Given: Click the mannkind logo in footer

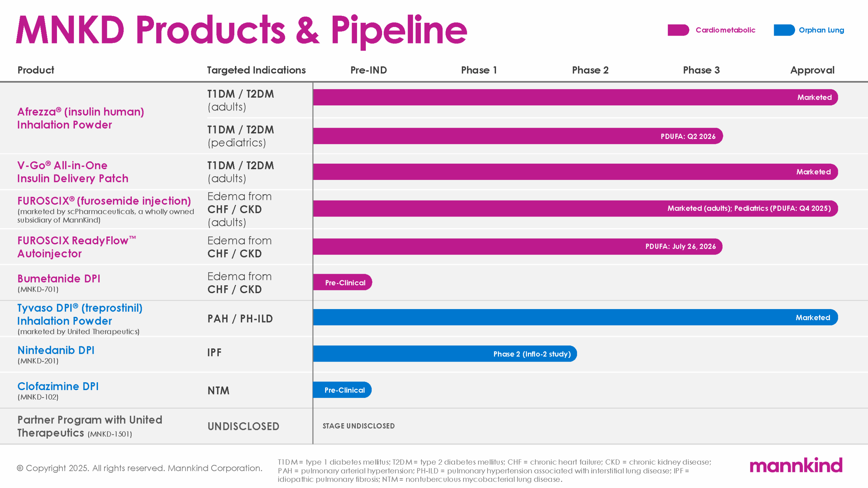Looking at the screenshot, I should point(795,465).
